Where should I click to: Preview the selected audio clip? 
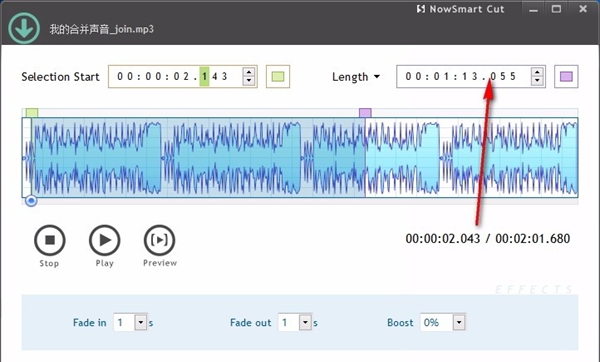[x=160, y=240]
